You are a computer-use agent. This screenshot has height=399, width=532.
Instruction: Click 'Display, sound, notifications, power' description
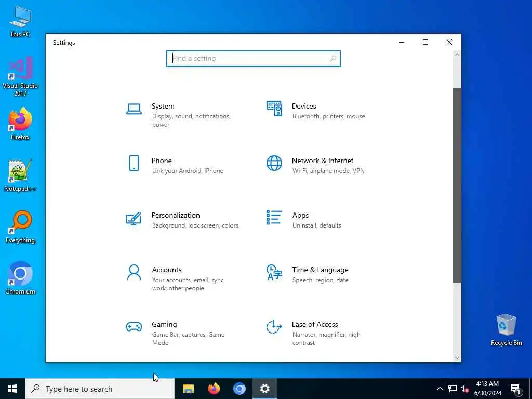pos(191,121)
